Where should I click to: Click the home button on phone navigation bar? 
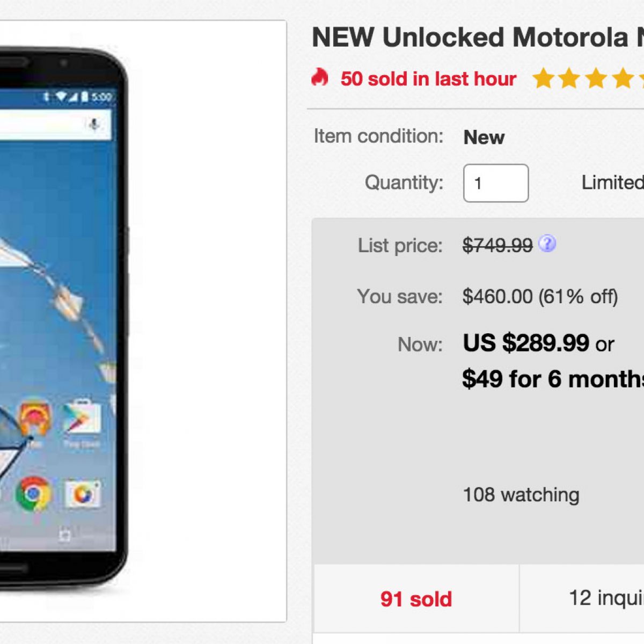point(64,535)
